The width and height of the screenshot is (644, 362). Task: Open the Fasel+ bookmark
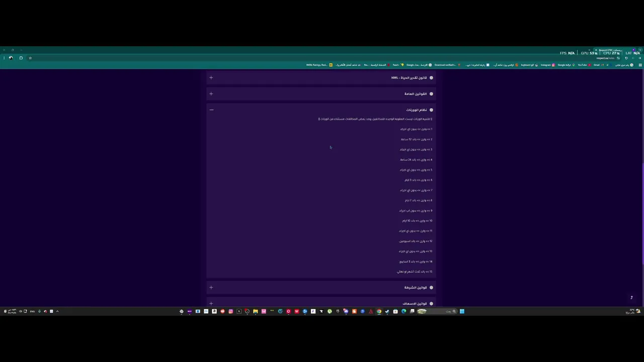[x=398, y=65]
